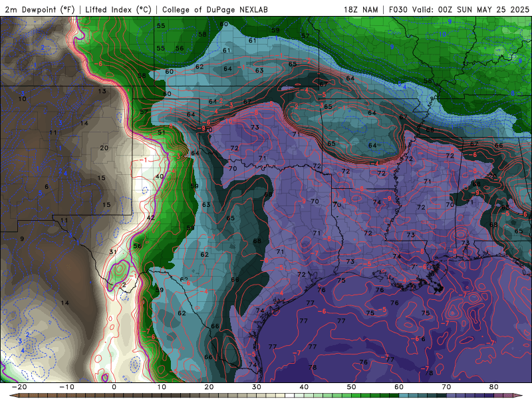This screenshot has width=532, height=399.
Task: Click the right arrow end of the color bar
Action: click(519, 396)
